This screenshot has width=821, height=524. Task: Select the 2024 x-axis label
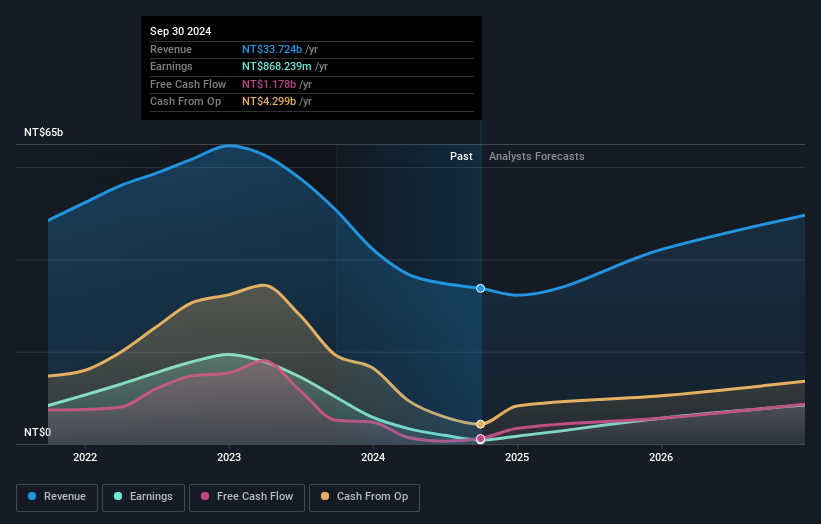coord(373,458)
